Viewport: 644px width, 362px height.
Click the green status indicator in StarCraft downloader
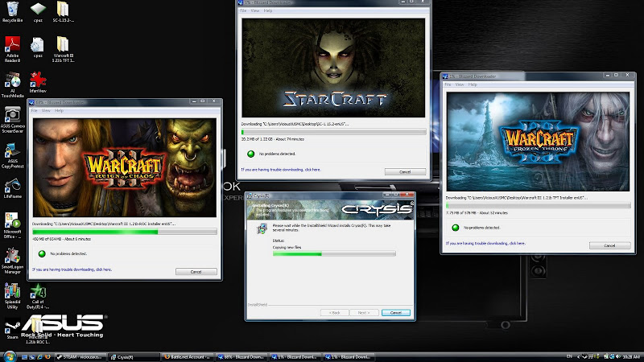pos(250,154)
